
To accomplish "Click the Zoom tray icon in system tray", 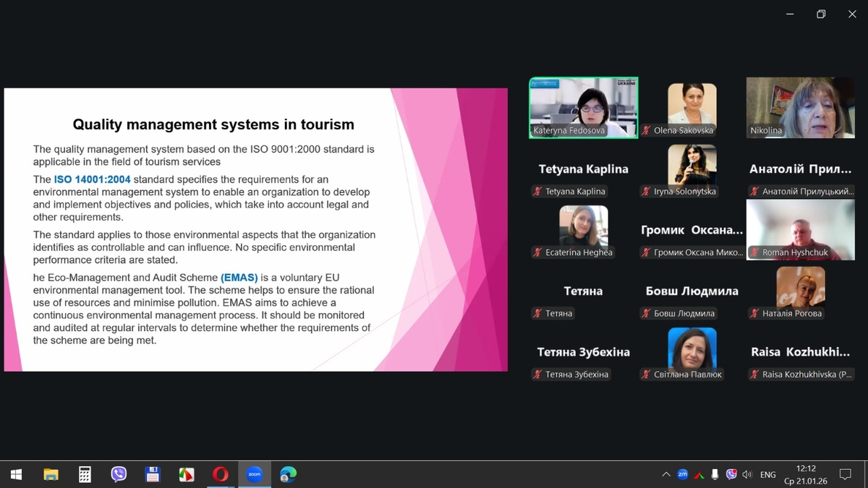I will (x=682, y=474).
